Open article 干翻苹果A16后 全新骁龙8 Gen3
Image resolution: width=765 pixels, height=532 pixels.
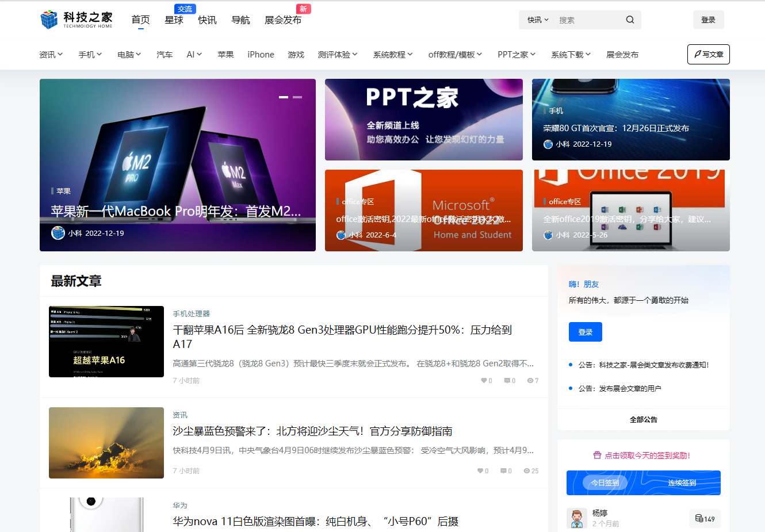pyautogui.click(x=342, y=336)
